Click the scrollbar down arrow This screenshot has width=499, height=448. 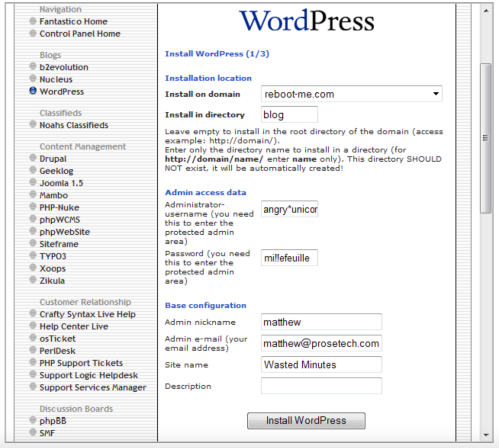[485, 435]
